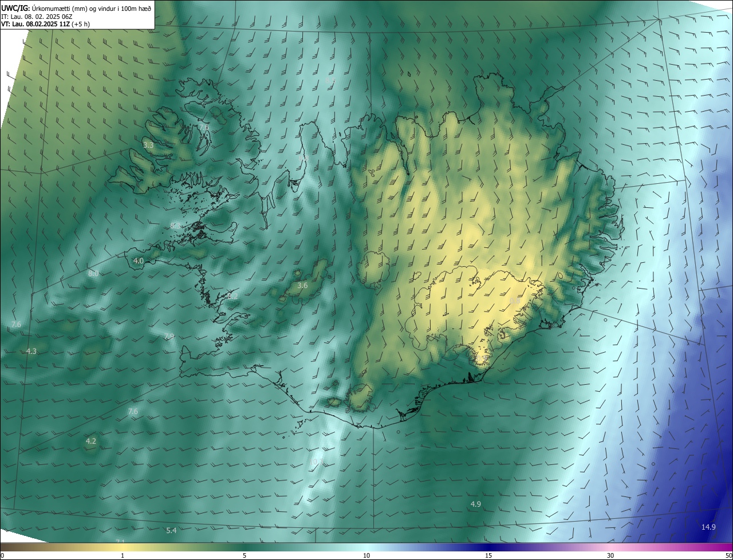
Task: Click the 3.3 precipitation value in the Westfjords
Action: tap(148, 145)
